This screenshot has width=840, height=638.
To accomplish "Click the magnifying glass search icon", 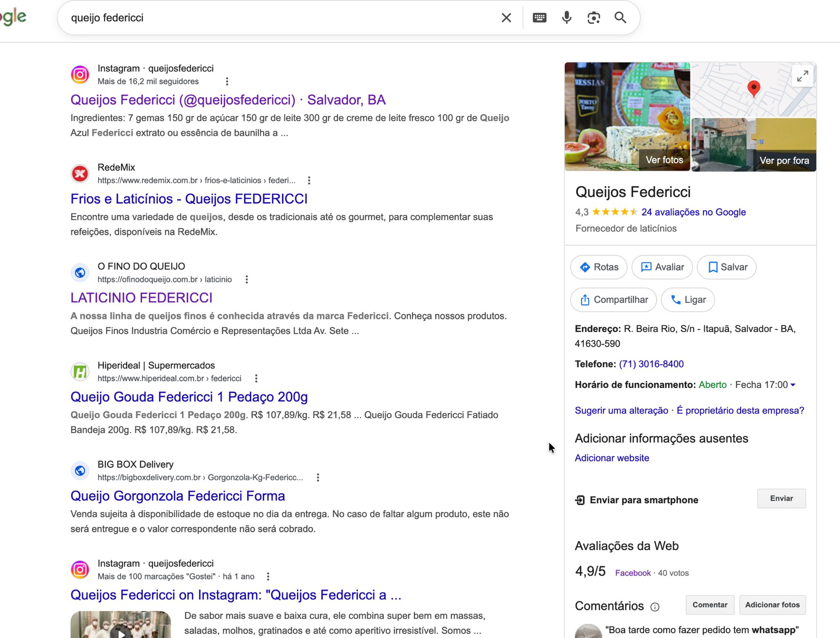I will pyautogui.click(x=620, y=18).
